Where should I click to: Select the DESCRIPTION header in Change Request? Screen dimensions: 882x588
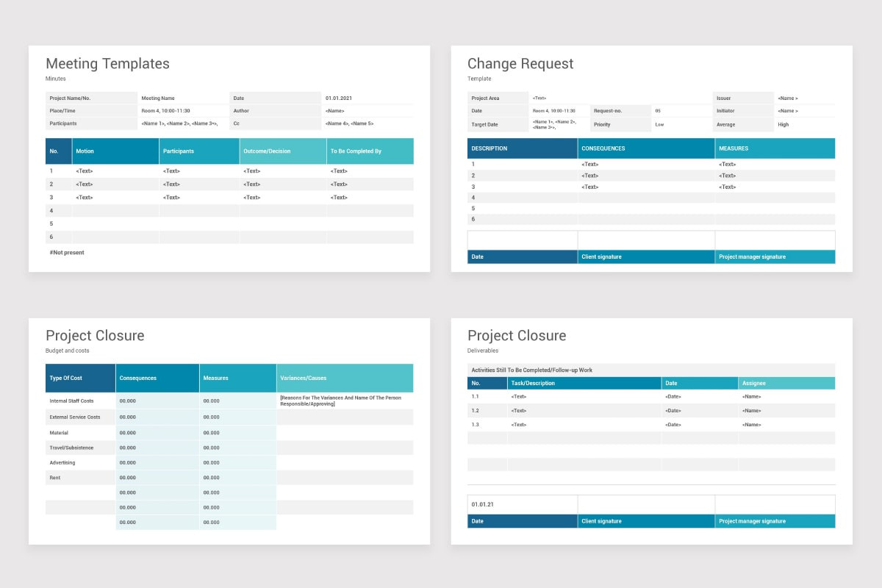tap(490, 148)
